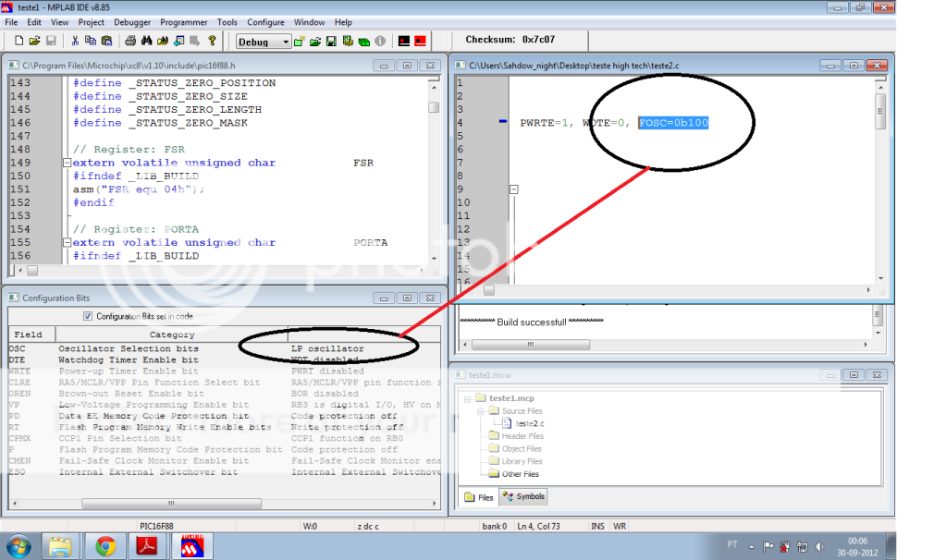Open the Tools menu
Image resolution: width=946 pixels, height=560 pixels.
227,22
